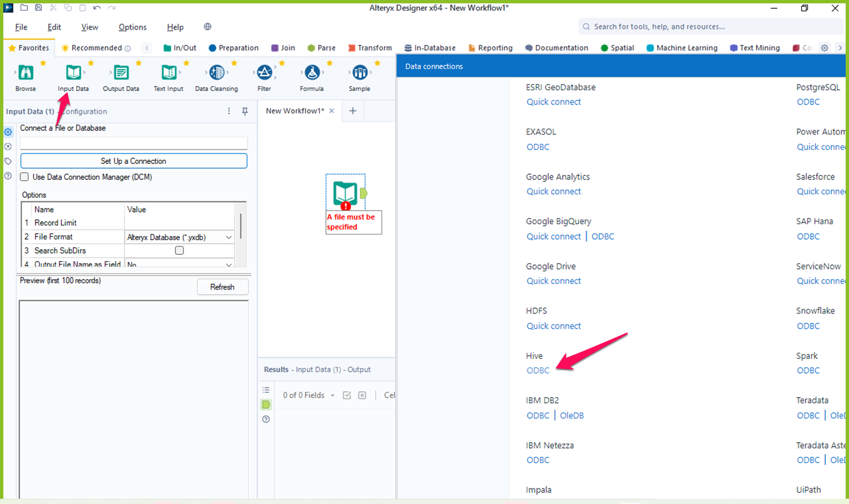Open the Options menu
This screenshot has width=849, height=504.
pyautogui.click(x=132, y=27)
